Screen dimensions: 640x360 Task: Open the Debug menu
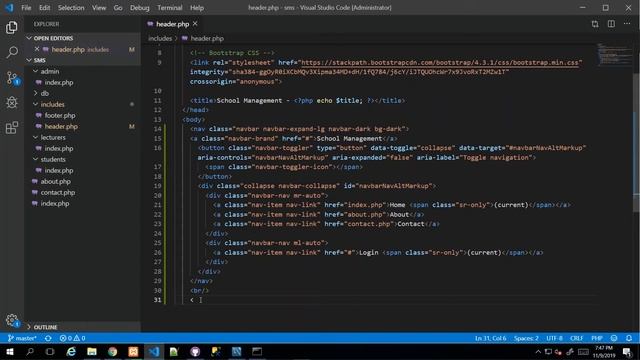(140, 8)
